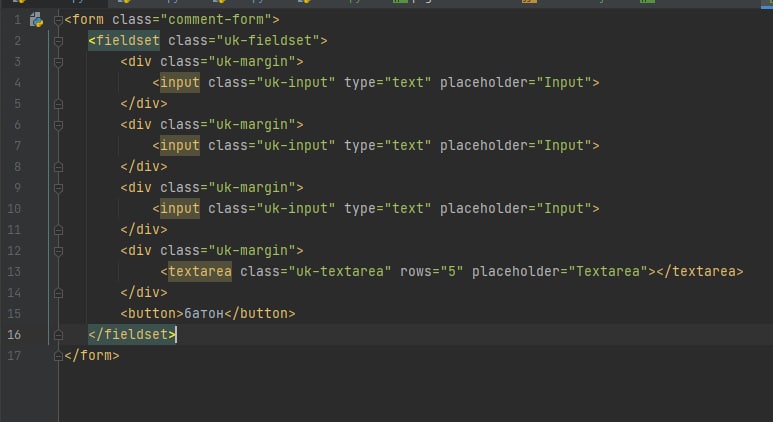Click the "uk-fieldset" class value
The image size is (773, 422).
(x=268, y=40)
